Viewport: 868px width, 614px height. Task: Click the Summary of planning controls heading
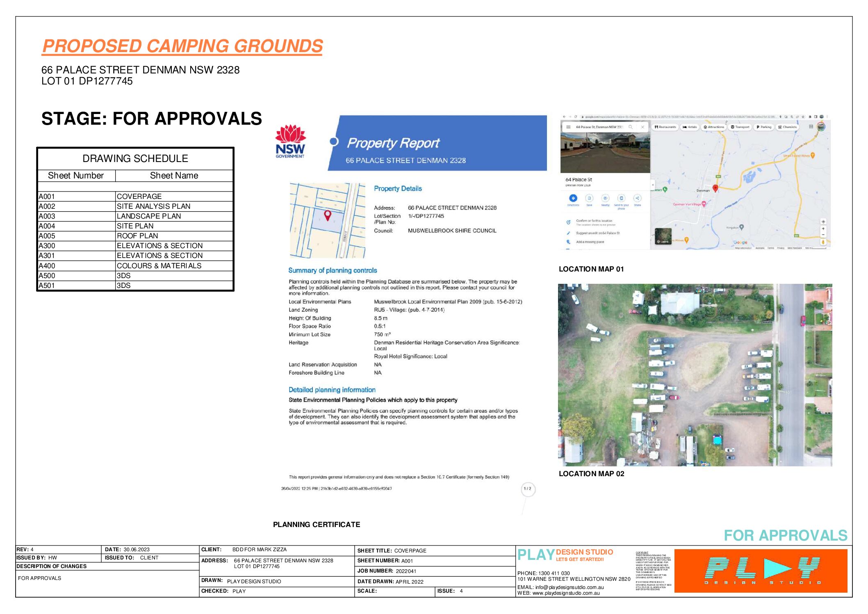point(333,270)
